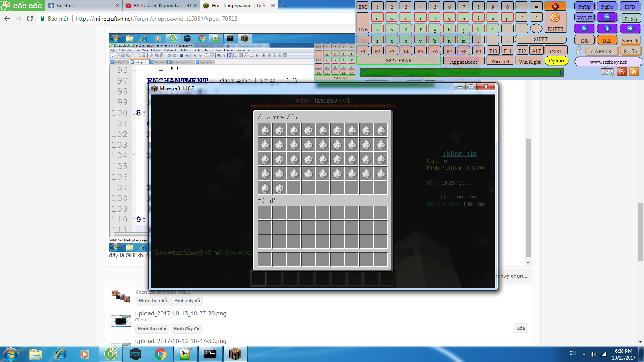The height and width of the screenshot is (362, 644).
Task: Toggle the SHIFT key on virtual keyboard
Action: point(541,39)
